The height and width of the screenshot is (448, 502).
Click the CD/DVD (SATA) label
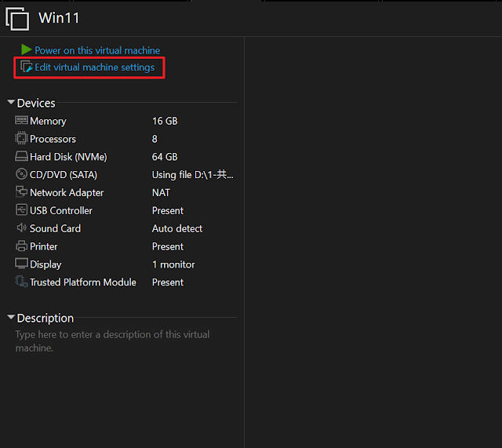pyautogui.click(x=64, y=175)
